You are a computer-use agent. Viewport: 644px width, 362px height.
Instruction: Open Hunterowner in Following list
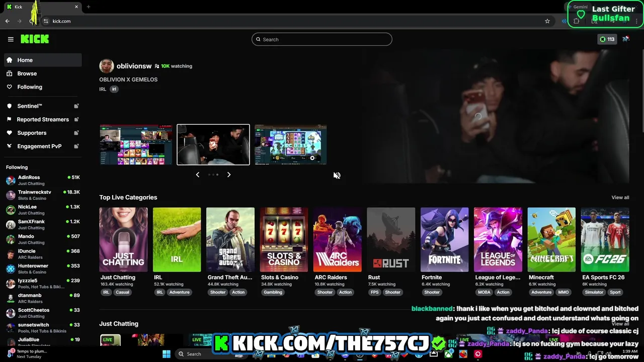tap(43, 268)
